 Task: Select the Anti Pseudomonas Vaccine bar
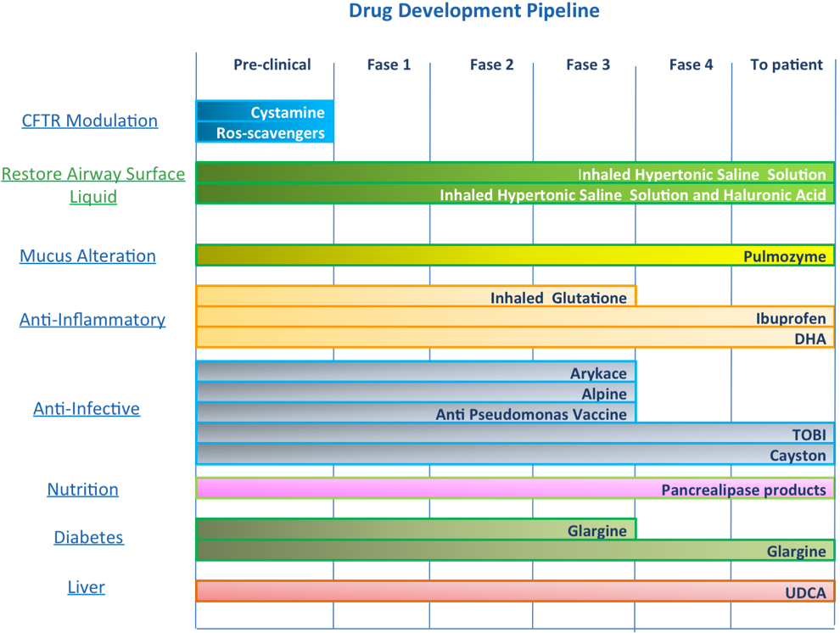click(x=417, y=413)
